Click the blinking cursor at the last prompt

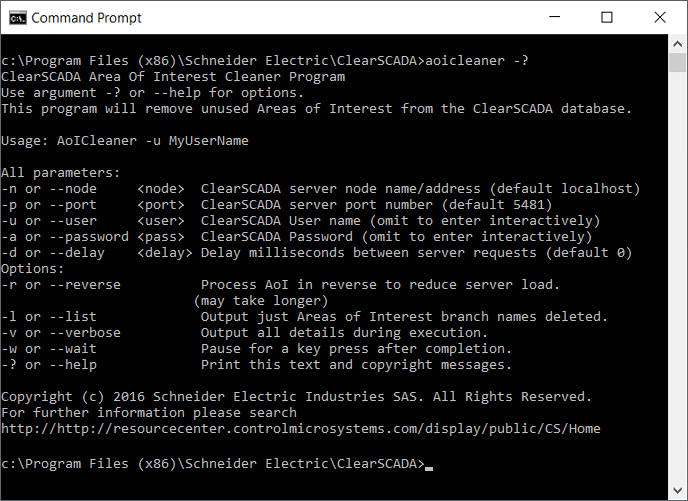point(429,466)
